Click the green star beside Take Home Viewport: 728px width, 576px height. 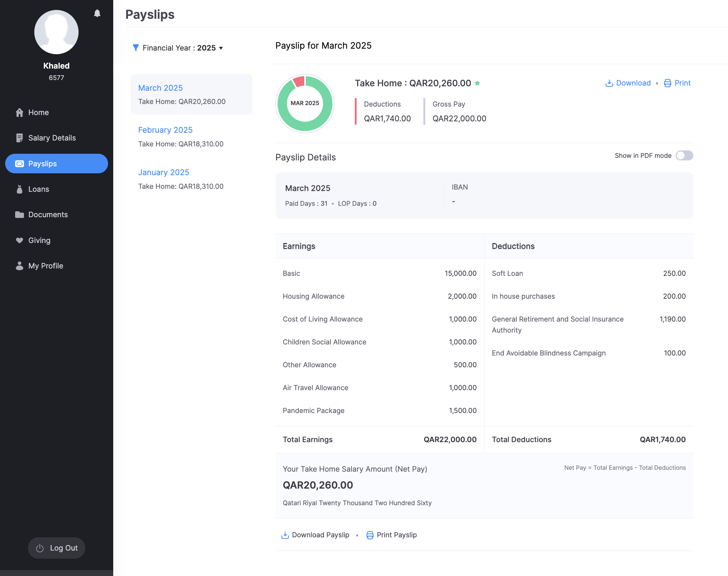coord(477,83)
